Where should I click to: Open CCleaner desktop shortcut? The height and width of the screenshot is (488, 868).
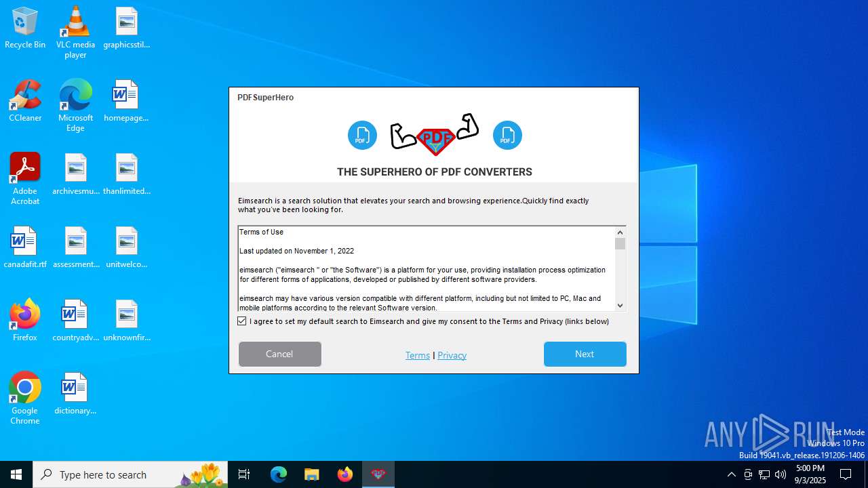25,101
